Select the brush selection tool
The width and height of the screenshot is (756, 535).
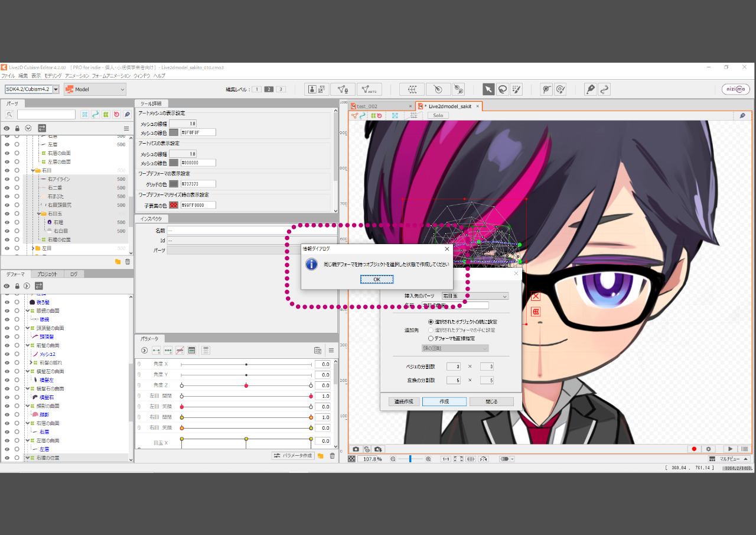(517, 89)
